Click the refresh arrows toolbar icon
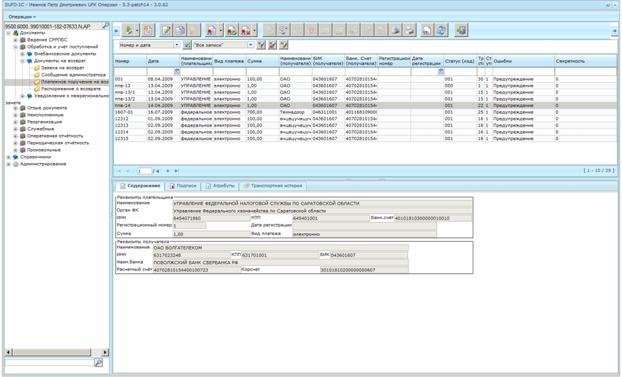The height and width of the screenshot is (377, 622). pyautogui.click(x=441, y=30)
